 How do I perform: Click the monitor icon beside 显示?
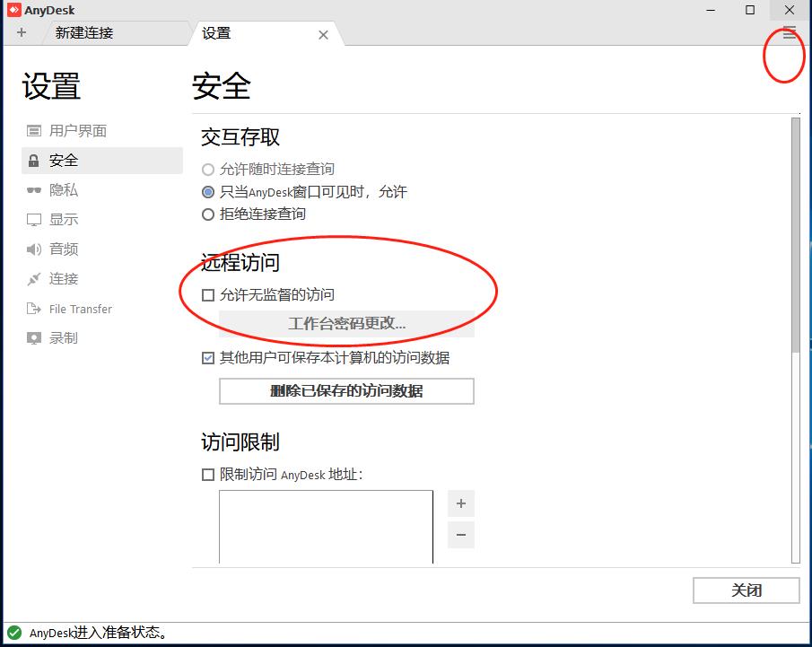34,220
